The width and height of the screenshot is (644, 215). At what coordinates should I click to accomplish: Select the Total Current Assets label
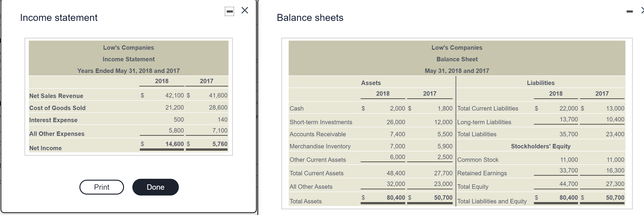pyautogui.click(x=317, y=173)
